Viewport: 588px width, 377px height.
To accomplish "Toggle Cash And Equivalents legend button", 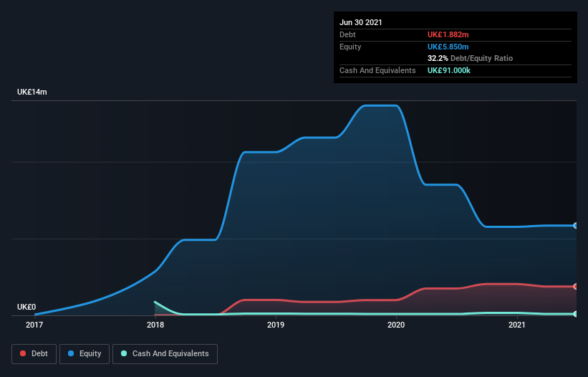I will click(x=165, y=354).
